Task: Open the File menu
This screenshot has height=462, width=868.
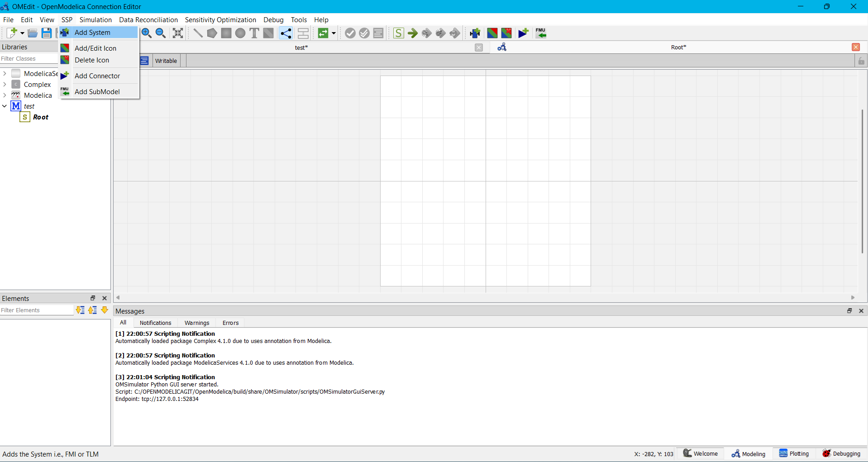Action: pos(8,20)
